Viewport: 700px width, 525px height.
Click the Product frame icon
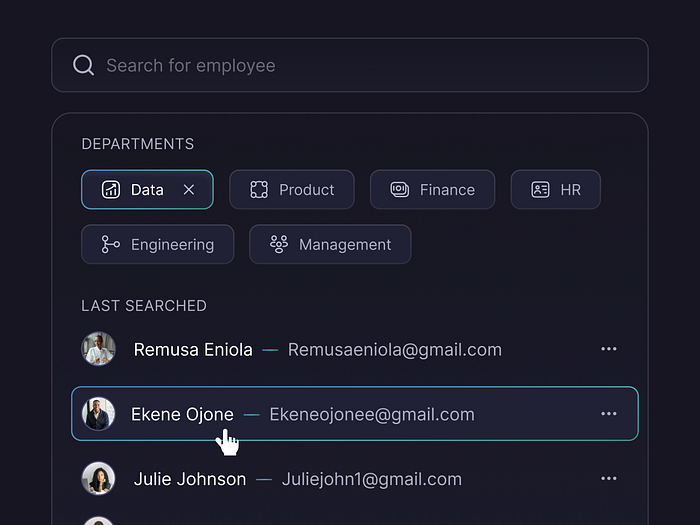[x=259, y=190]
